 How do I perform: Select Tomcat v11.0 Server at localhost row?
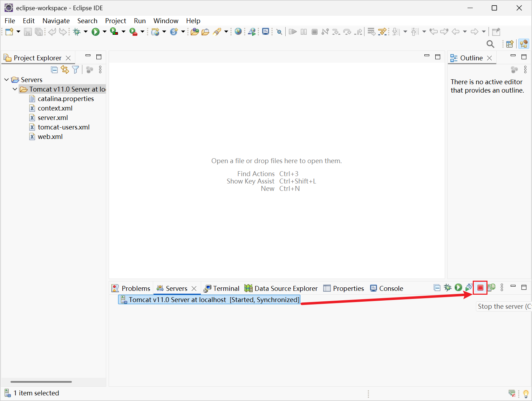pos(209,300)
